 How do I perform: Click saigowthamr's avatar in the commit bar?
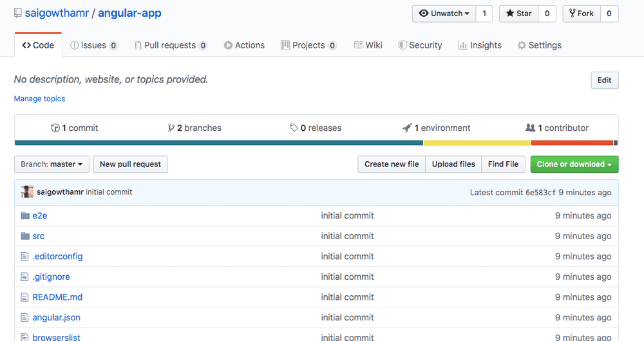coord(27,191)
